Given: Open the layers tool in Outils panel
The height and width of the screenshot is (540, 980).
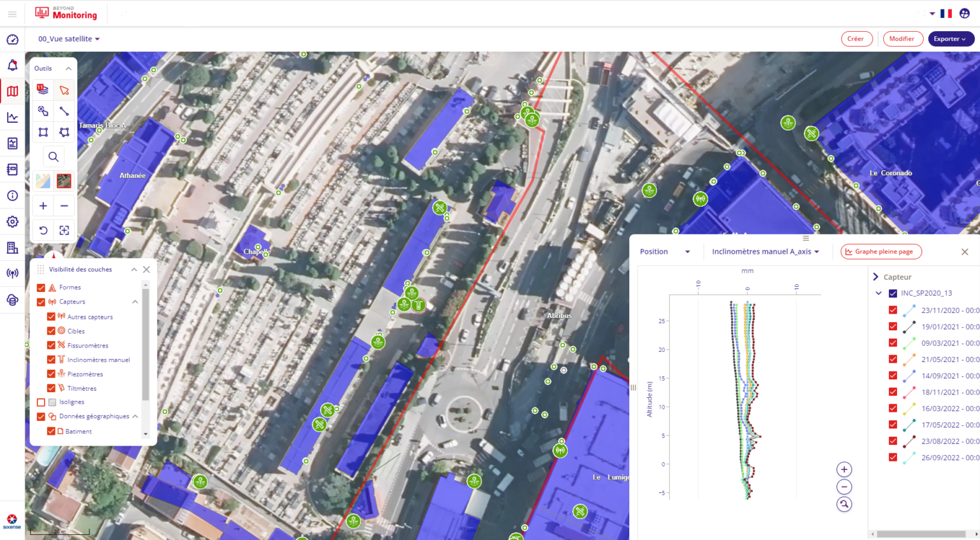Looking at the screenshot, I should click(x=43, y=90).
